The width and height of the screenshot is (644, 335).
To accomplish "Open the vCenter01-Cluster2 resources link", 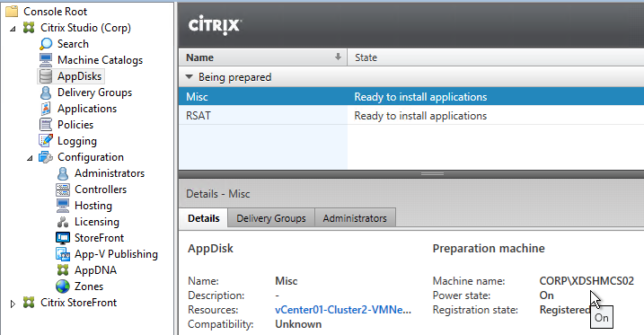I will [343, 310].
